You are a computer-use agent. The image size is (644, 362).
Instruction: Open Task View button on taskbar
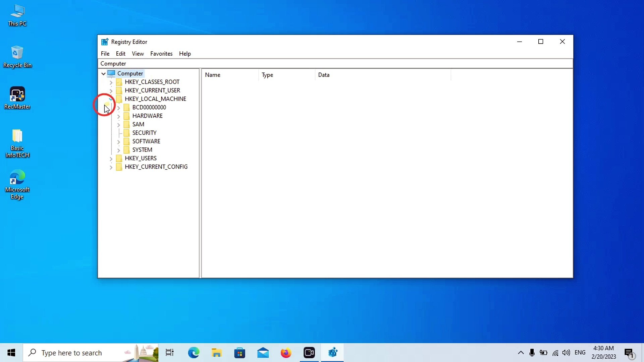pos(170,353)
